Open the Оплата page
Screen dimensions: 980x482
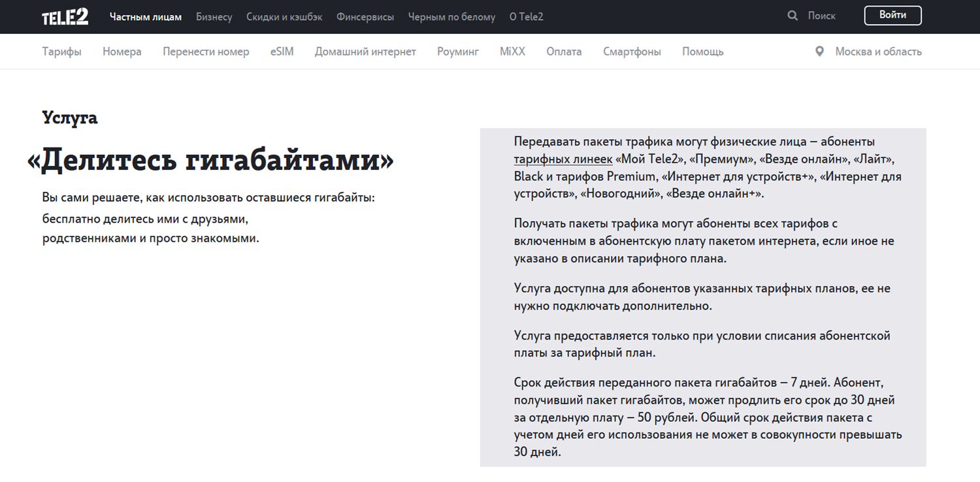point(564,52)
